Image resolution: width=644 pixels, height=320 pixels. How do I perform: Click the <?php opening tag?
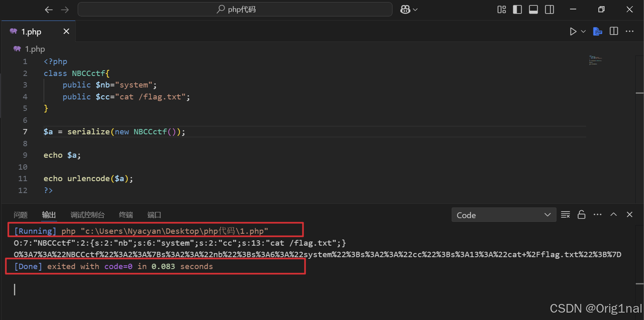[x=55, y=62]
